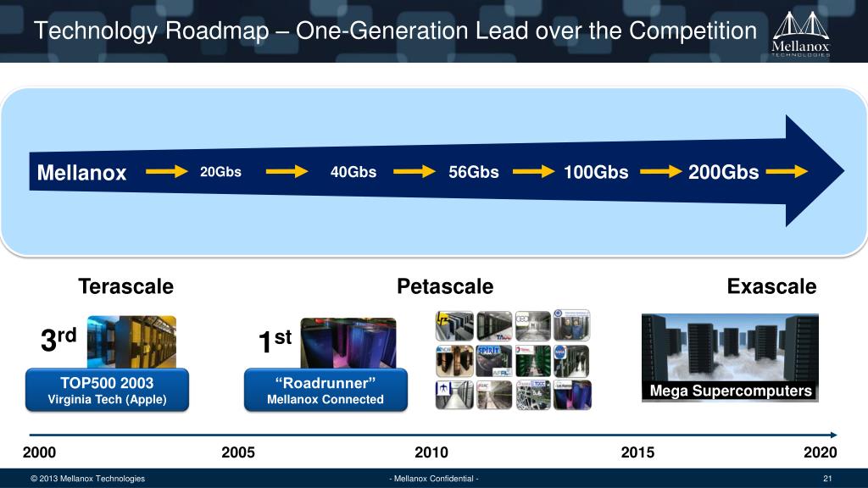Select the 40Gbs speed label
The width and height of the screenshot is (868, 488).
(353, 172)
